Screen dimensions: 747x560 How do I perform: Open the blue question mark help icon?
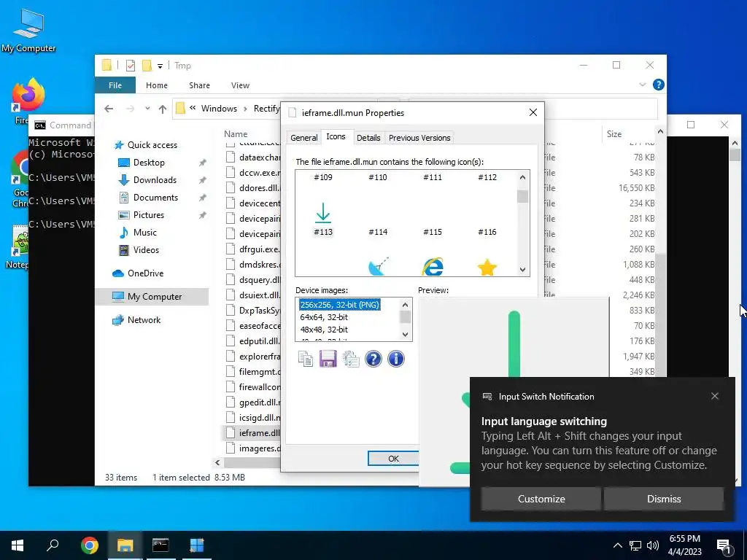[373, 359]
